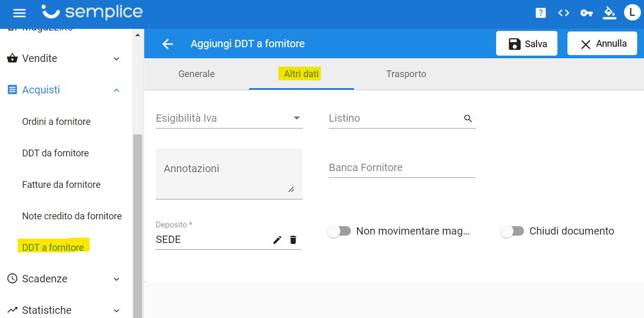Select the Altri dati tab

302,74
